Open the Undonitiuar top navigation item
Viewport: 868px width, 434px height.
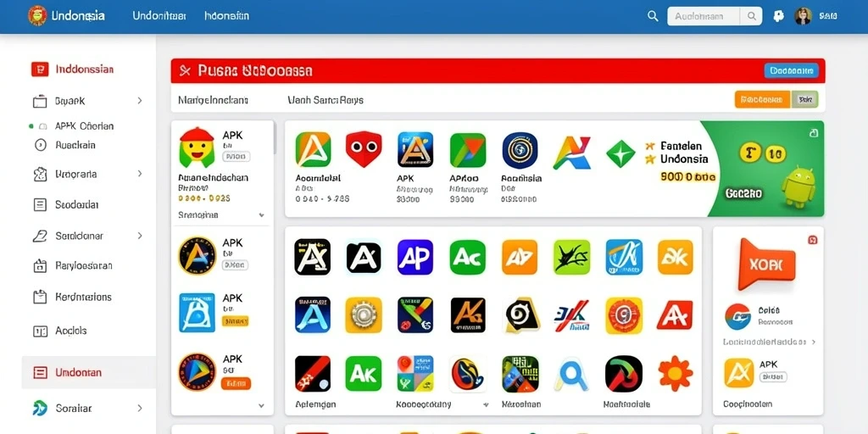point(159,16)
